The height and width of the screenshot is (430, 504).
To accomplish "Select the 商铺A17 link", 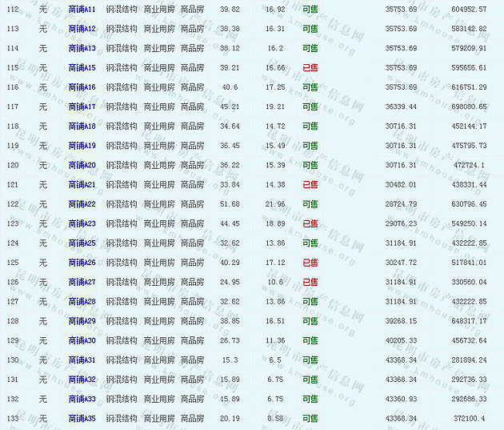I will point(82,106).
